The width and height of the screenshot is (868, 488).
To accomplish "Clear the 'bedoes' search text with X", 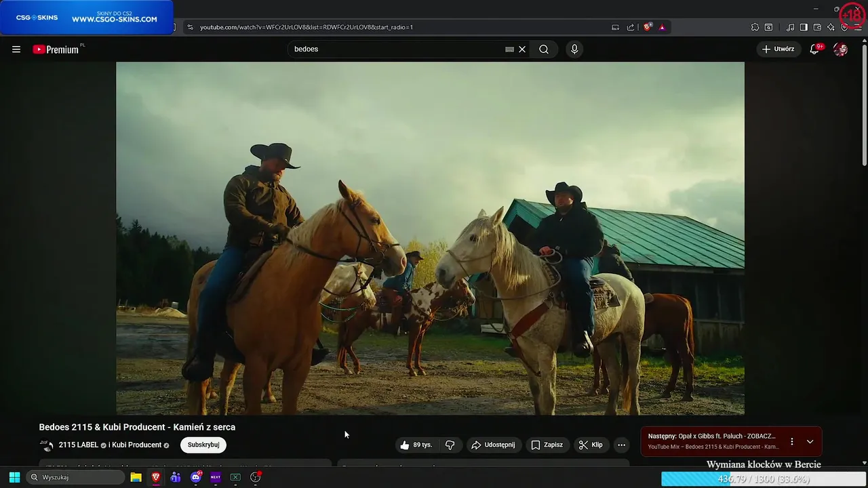I will pyautogui.click(x=522, y=49).
